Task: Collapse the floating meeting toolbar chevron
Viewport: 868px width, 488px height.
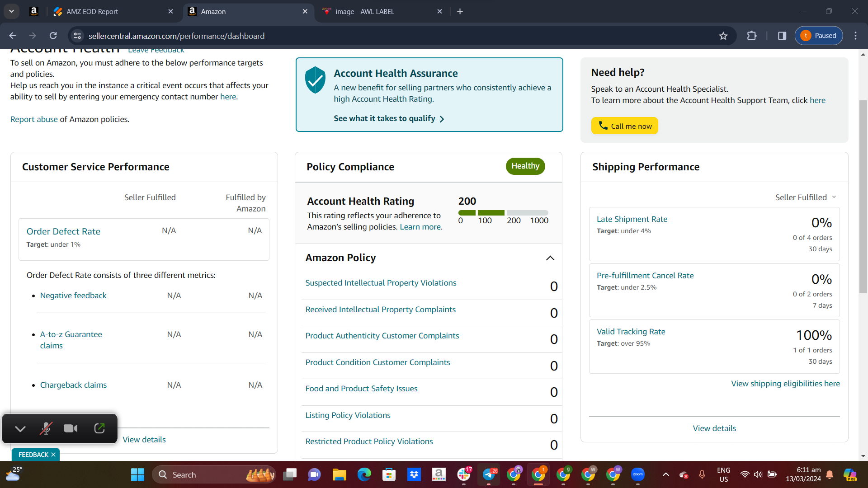Action: 20,428
